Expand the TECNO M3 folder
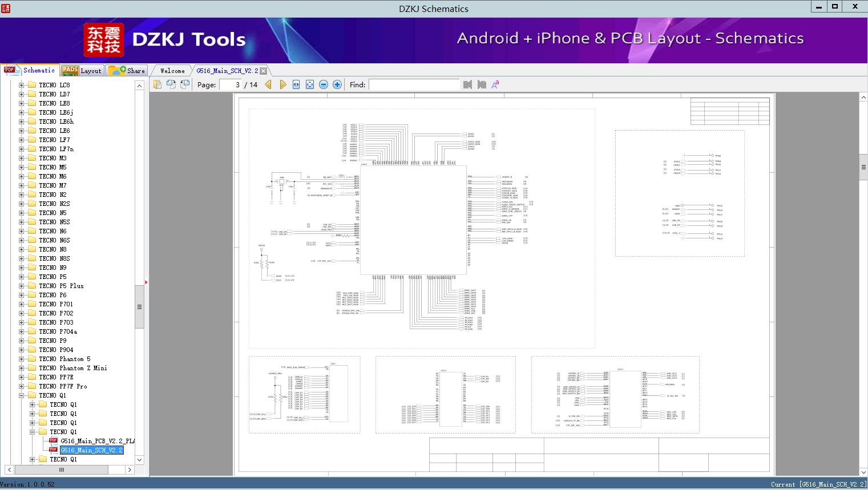This screenshot has height=490, width=868. point(22,158)
